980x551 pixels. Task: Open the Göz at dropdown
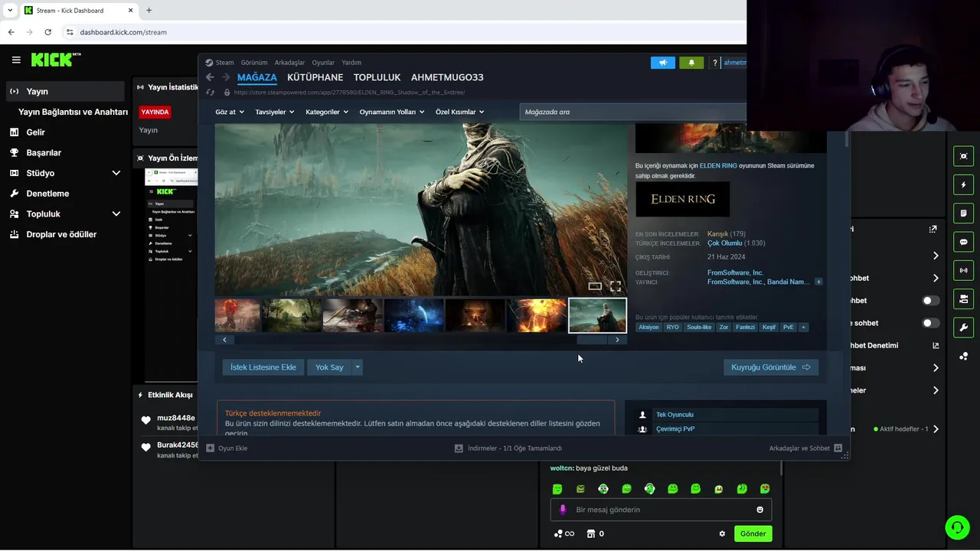click(x=230, y=112)
